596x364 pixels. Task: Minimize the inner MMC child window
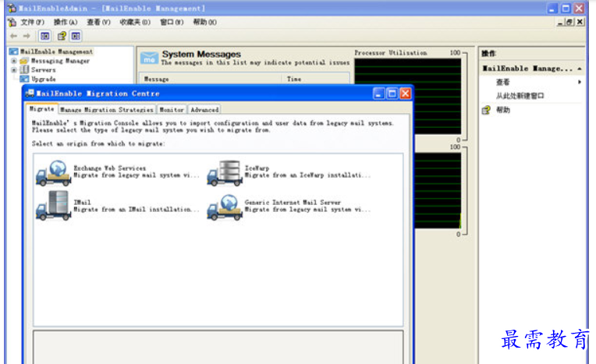tap(560, 22)
